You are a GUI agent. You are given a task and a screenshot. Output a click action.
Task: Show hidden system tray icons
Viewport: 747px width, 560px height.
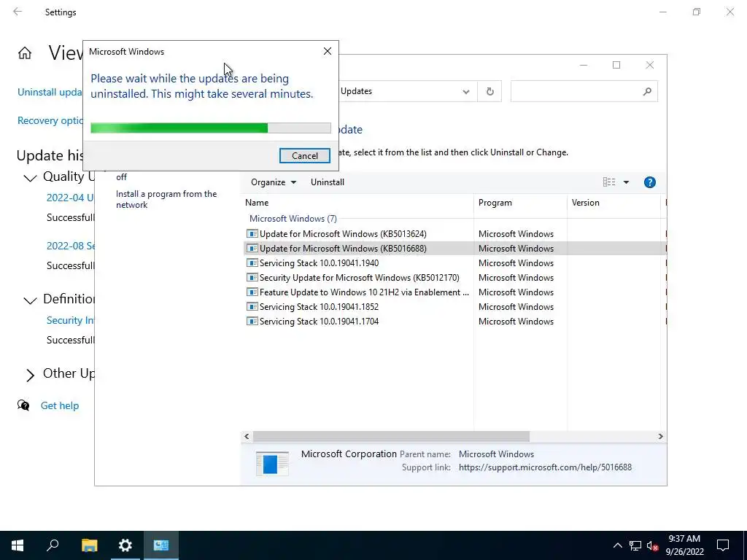click(617, 545)
